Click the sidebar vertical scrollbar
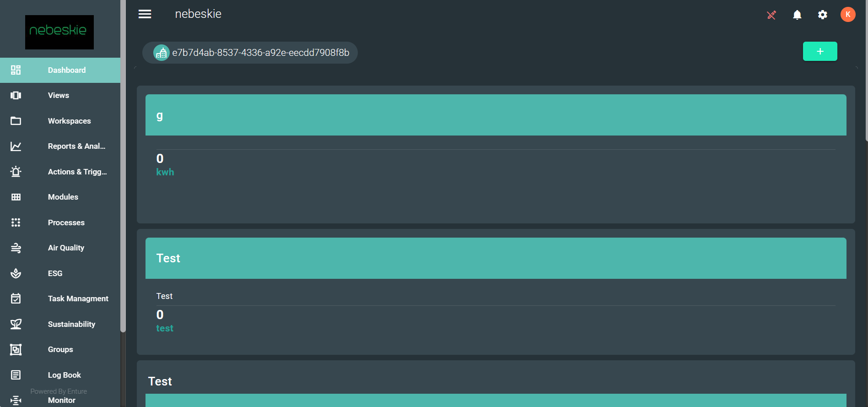 pyautogui.click(x=123, y=183)
